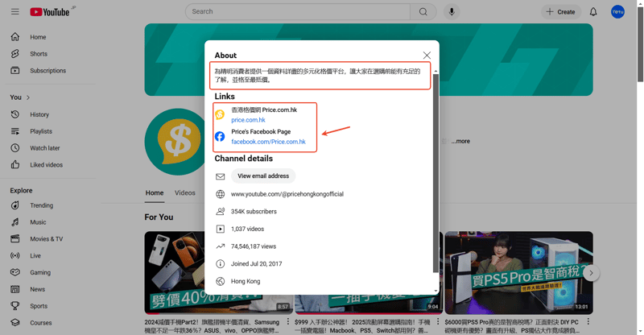Open options menu for $999 gadget video
Viewport: 644px width, 335px height.
pos(438,321)
